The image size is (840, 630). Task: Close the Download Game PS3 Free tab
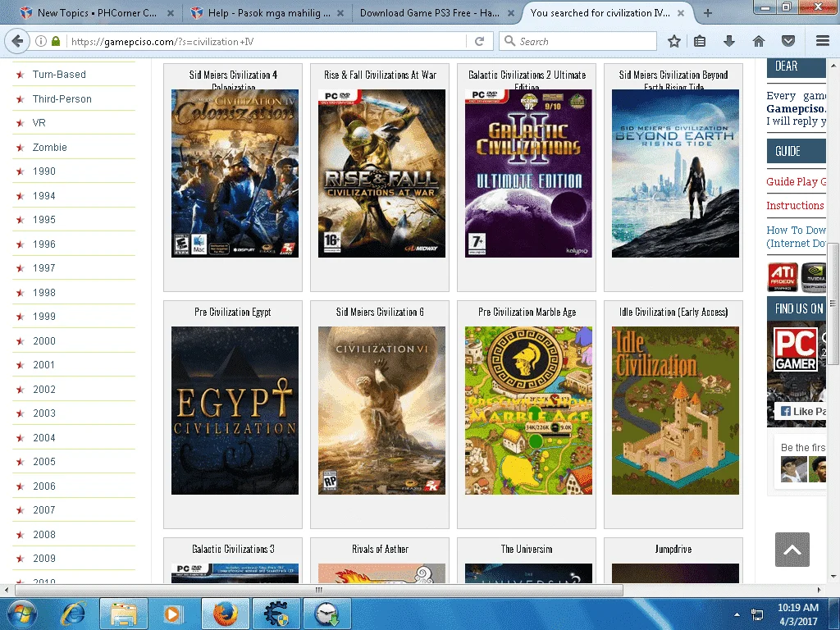pyautogui.click(x=510, y=13)
